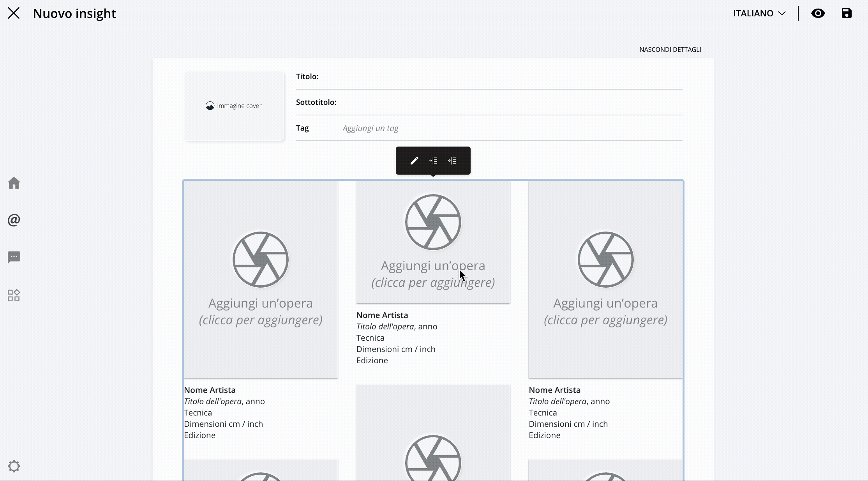The width and height of the screenshot is (868, 481).
Task: Open settings gear at bottom left
Action: [x=14, y=466]
